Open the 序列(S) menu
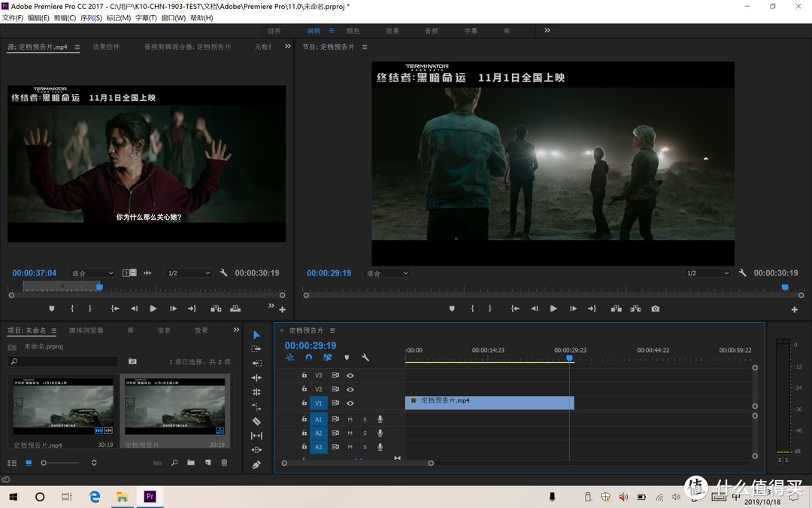Image resolution: width=812 pixels, height=508 pixels. pos(91,17)
